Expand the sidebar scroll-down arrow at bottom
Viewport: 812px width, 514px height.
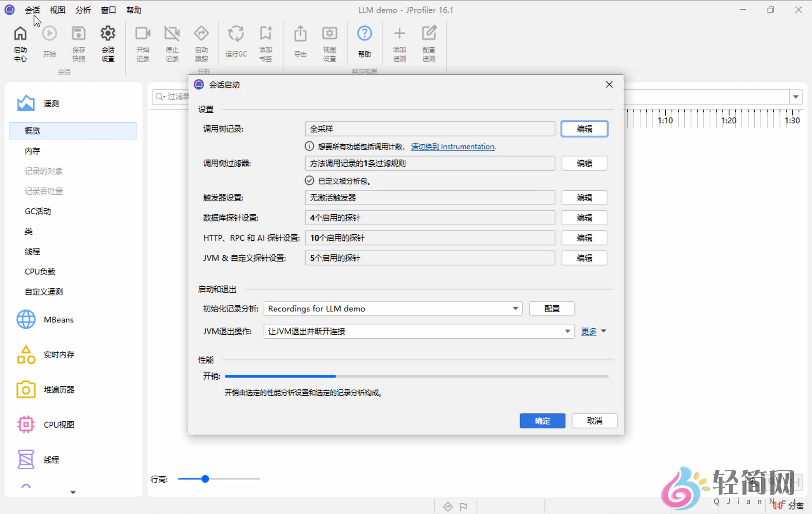(73, 492)
